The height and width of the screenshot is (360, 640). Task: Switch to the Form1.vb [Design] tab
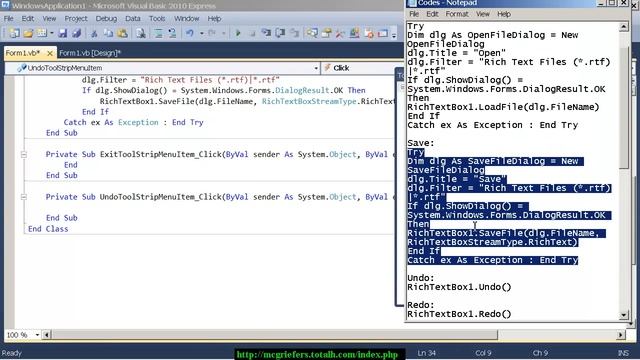point(90,53)
